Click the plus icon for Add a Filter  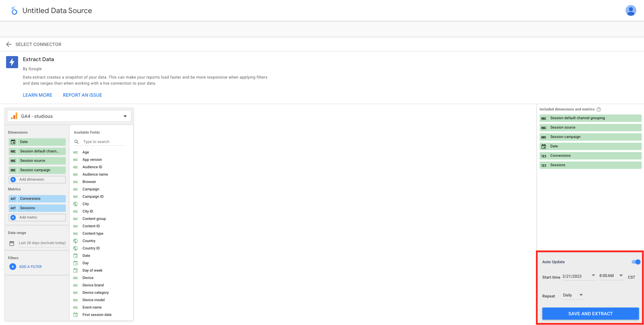[13, 267]
